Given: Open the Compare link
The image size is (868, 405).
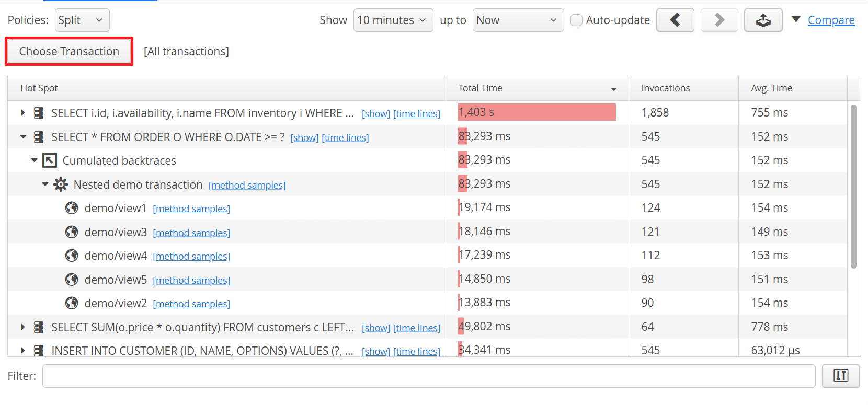Looking at the screenshot, I should pos(831,20).
